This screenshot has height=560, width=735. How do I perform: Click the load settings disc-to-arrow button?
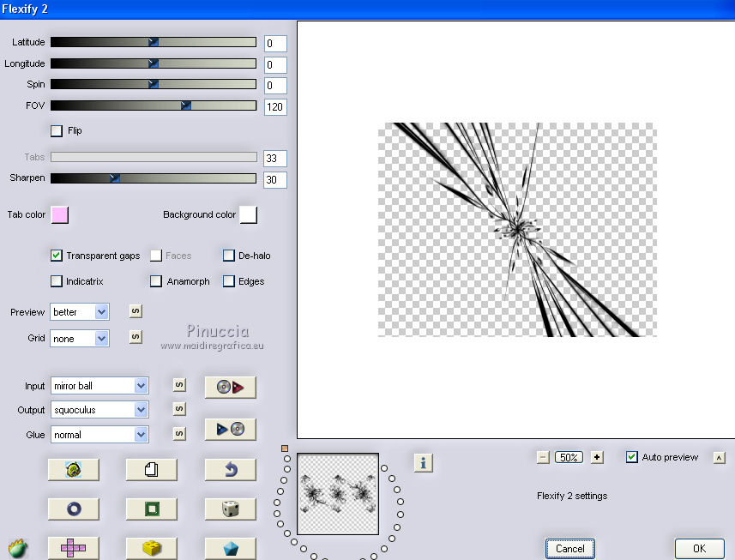pos(230,387)
